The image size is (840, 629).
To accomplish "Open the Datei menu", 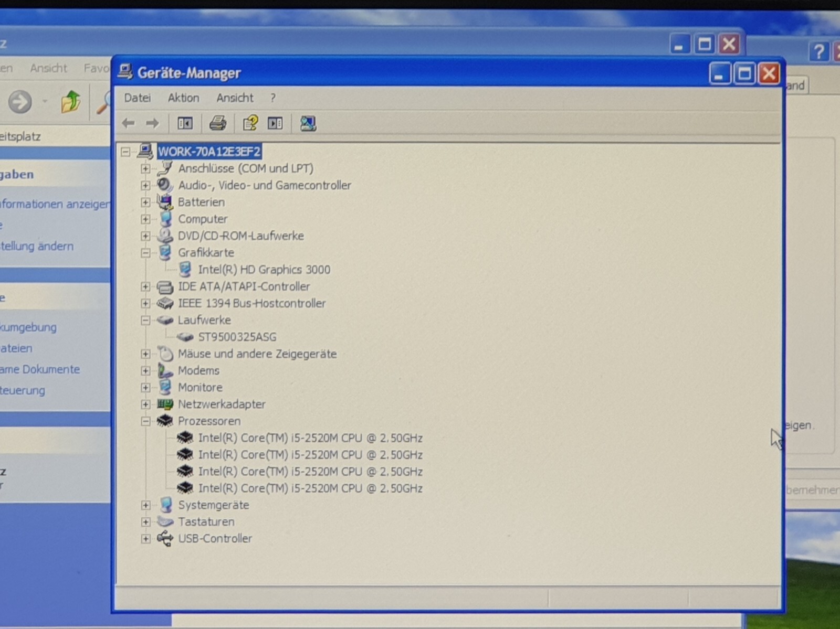I will pos(137,98).
